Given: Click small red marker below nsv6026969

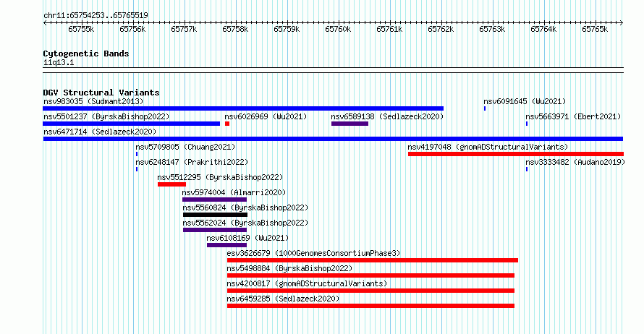Looking at the screenshot, I should 227,124.
